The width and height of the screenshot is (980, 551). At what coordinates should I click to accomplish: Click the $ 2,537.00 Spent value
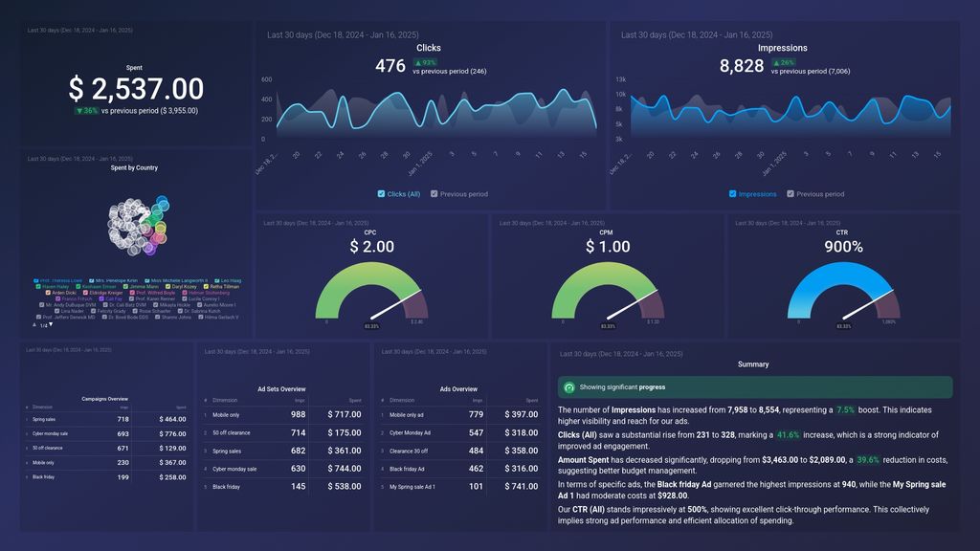coord(136,89)
